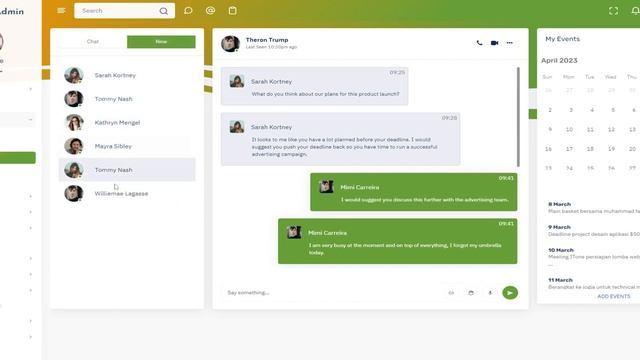Switch to the green New tab
The width and height of the screenshot is (640, 360).
(x=161, y=42)
